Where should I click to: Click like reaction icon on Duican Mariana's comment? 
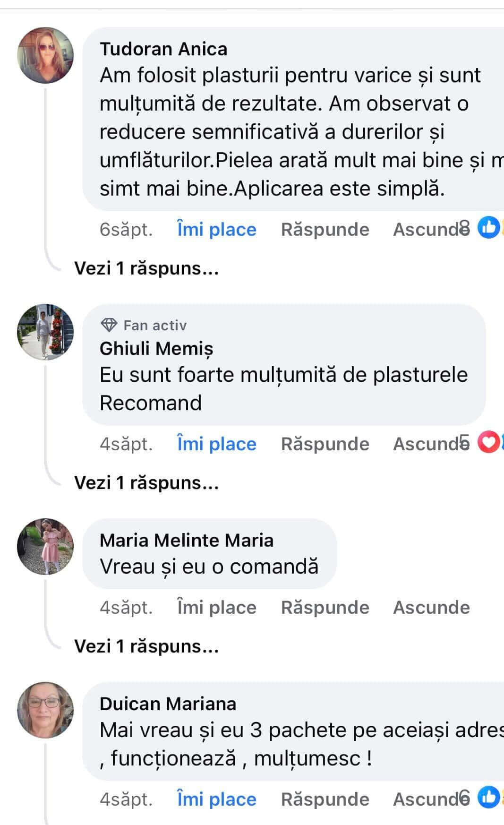[488, 799]
